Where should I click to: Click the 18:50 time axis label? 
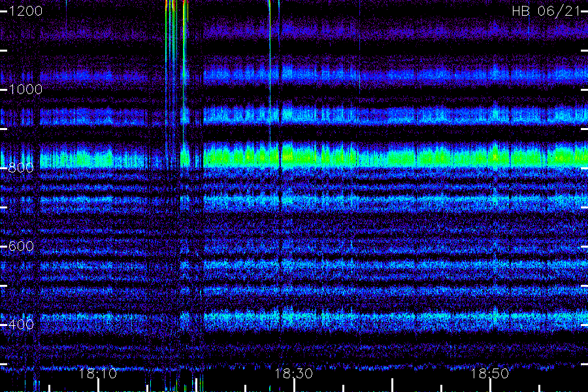[x=490, y=374]
